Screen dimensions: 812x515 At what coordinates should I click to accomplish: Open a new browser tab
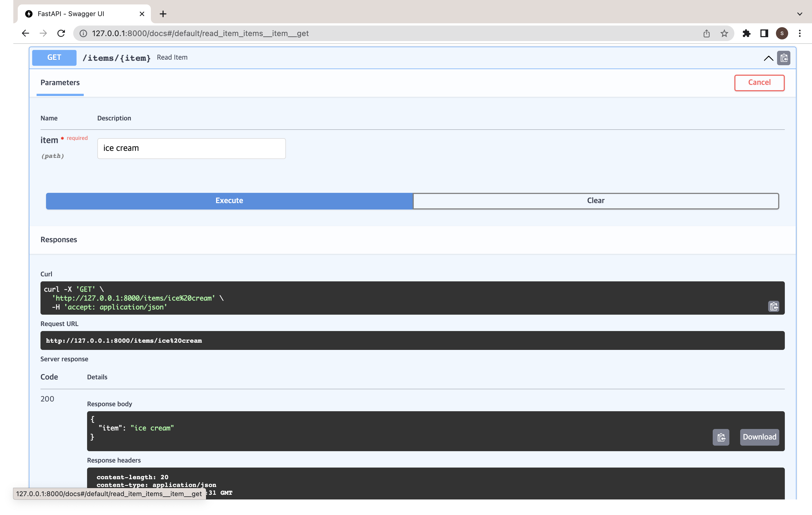click(163, 14)
